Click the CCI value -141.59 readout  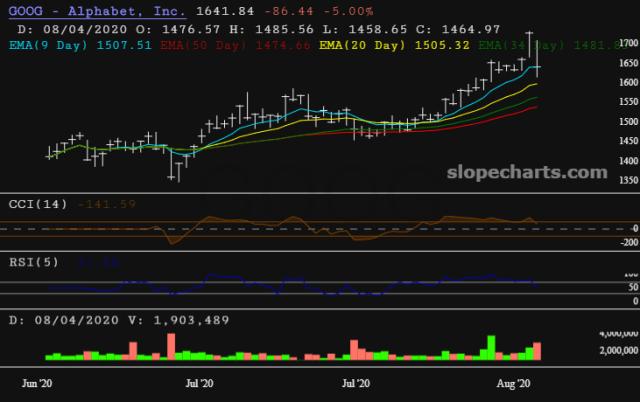tap(108, 204)
